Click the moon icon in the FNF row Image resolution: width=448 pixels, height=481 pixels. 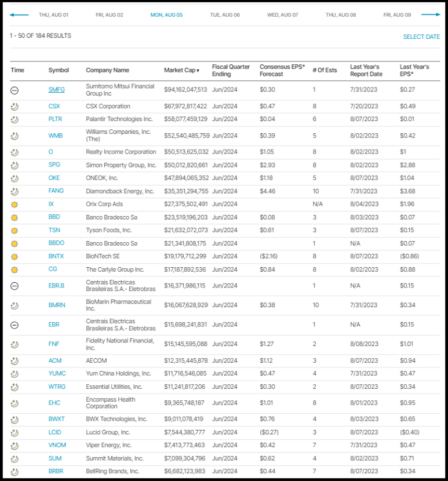[x=14, y=344]
